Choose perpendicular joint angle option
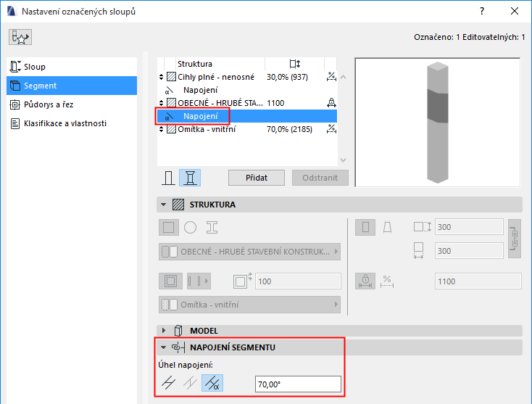The height and width of the screenshot is (404, 532). [x=190, y=383]
